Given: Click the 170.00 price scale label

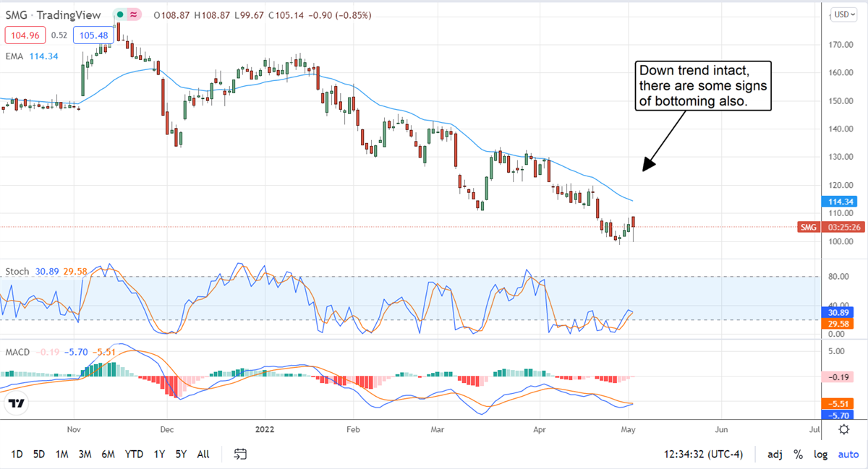Looking at the screenshot, I should pos(840,45).
